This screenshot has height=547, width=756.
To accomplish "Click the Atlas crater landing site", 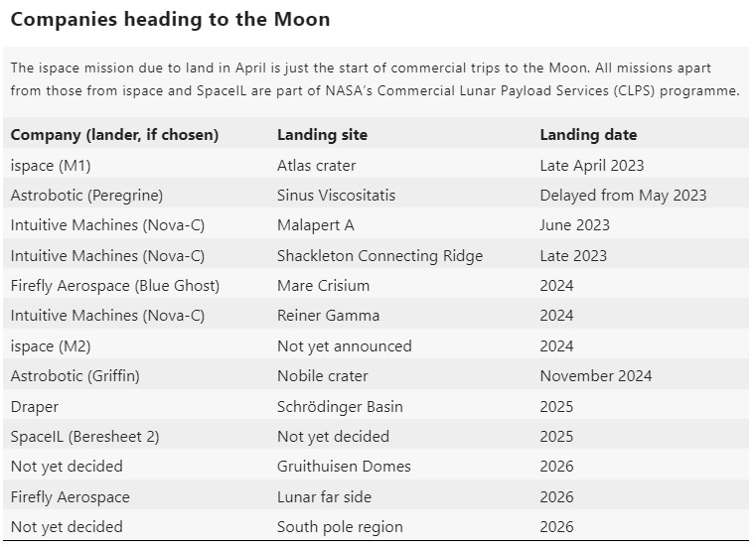I will point(316,166).
